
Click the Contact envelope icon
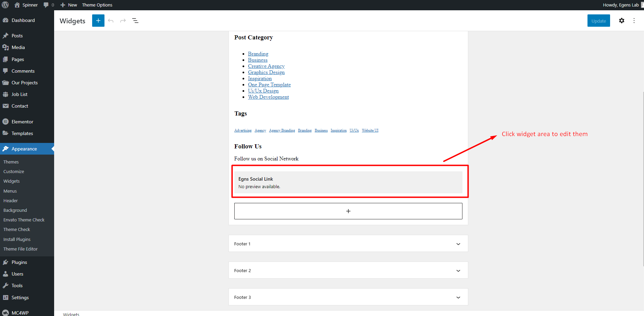point(5,106)
